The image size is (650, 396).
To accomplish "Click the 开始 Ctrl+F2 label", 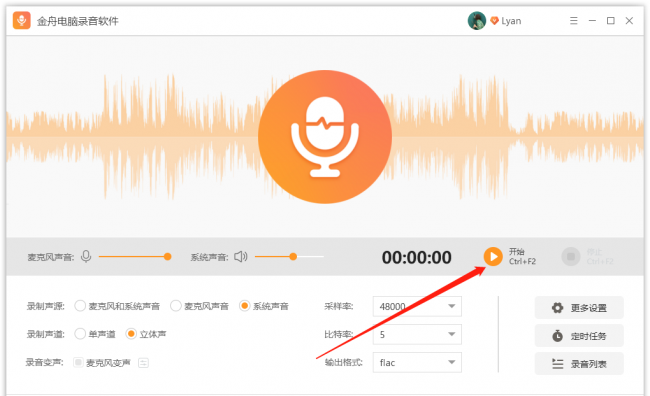I will pos(522,256).
